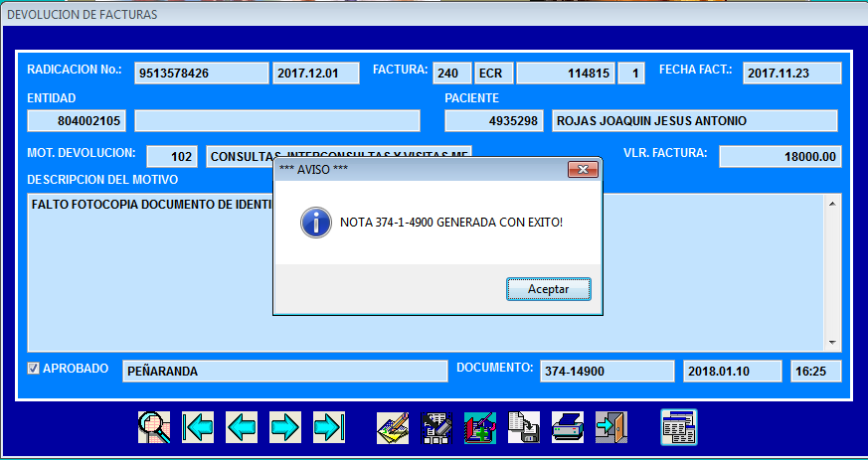Click the RADICACION No. field 9513578426
This screenshot has height=460, width=868.
[x=202, y=73]
